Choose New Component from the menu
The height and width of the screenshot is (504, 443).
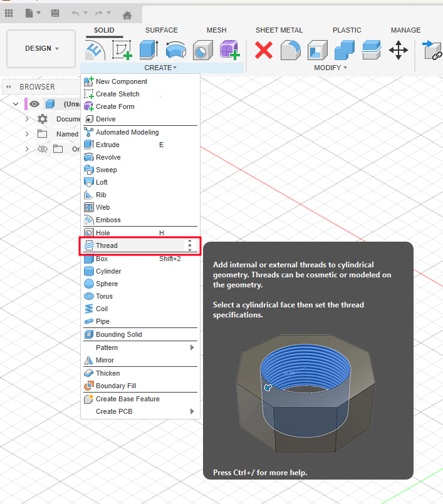(x=140, y=81)
